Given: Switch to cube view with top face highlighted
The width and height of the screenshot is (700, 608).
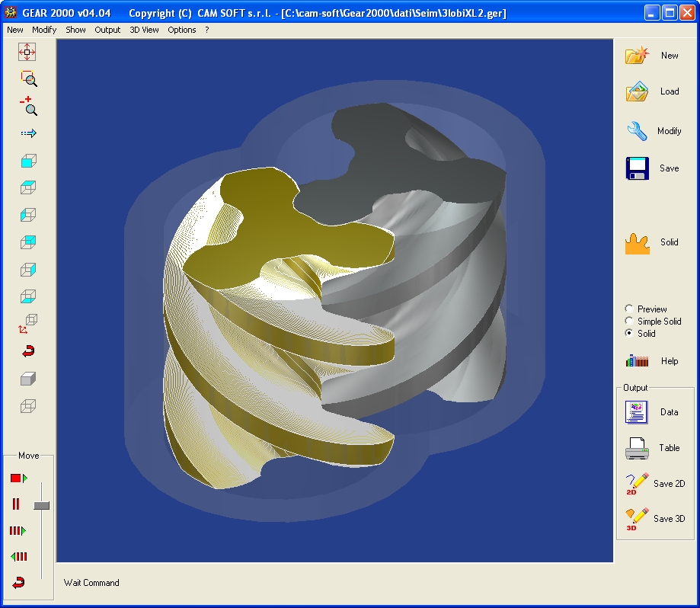Looking at the screenshot, I should point(28,187).
